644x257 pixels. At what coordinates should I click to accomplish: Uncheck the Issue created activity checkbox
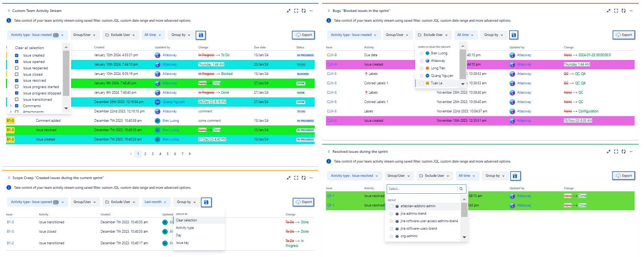pyautogui.click(x=16, y=55)
